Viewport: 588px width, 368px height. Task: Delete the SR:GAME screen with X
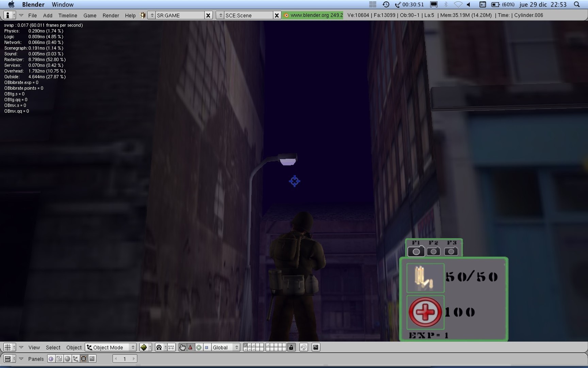tap(208, 15)
